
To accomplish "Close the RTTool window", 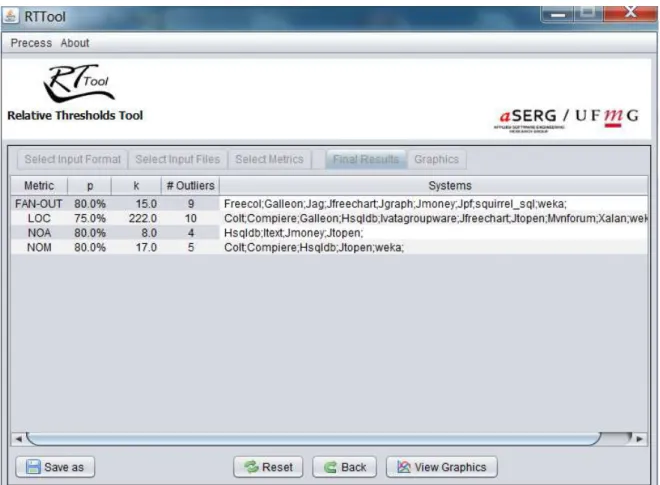I will point(630,13).
